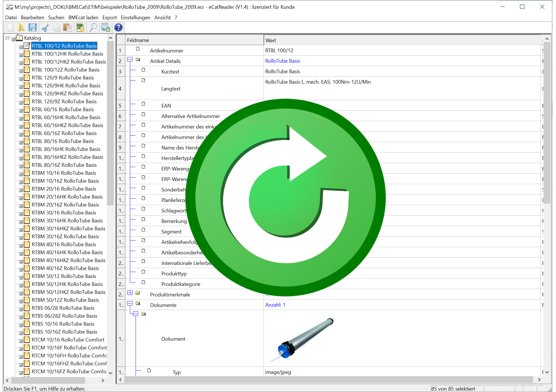Click the document icon in the Produktkategorie row
556x392 pixels.
pyautogui.click(x=144, y=282)
